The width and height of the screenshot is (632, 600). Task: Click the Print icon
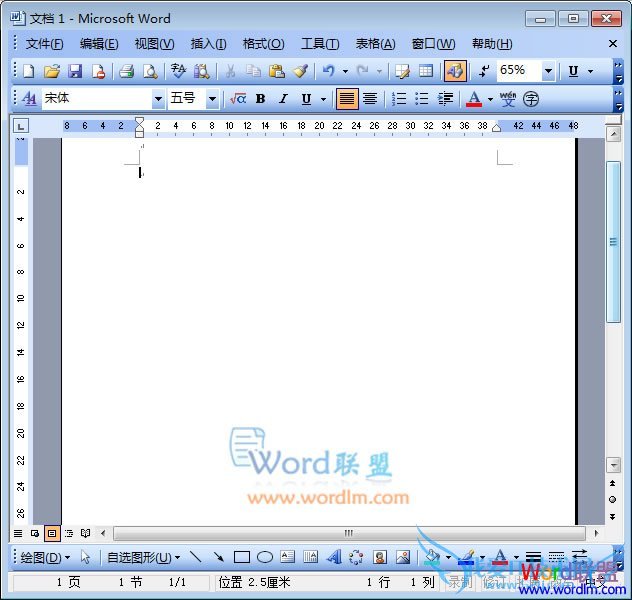pos(127,71)
